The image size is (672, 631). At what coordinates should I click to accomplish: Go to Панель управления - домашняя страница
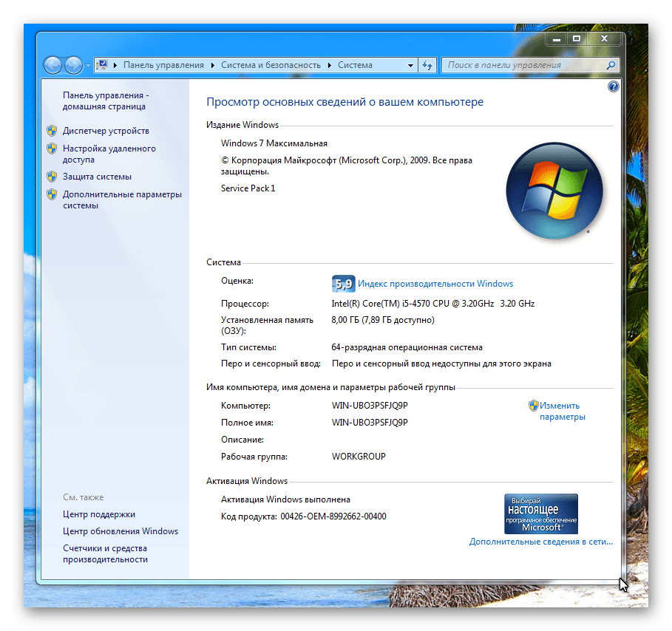[x=104, y=100]
